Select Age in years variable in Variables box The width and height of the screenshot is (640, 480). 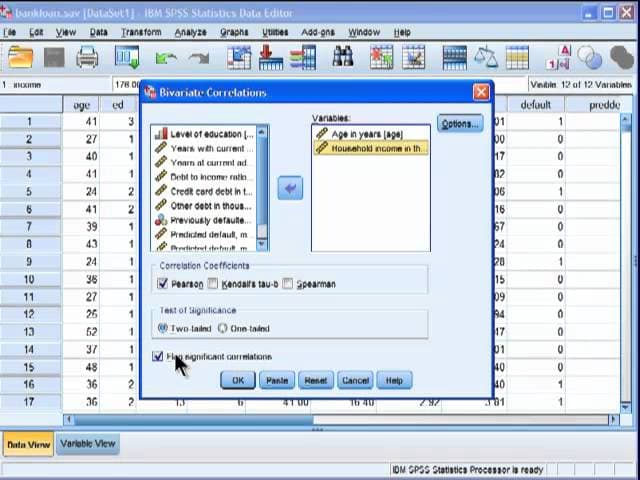click(x=371, y=134)
